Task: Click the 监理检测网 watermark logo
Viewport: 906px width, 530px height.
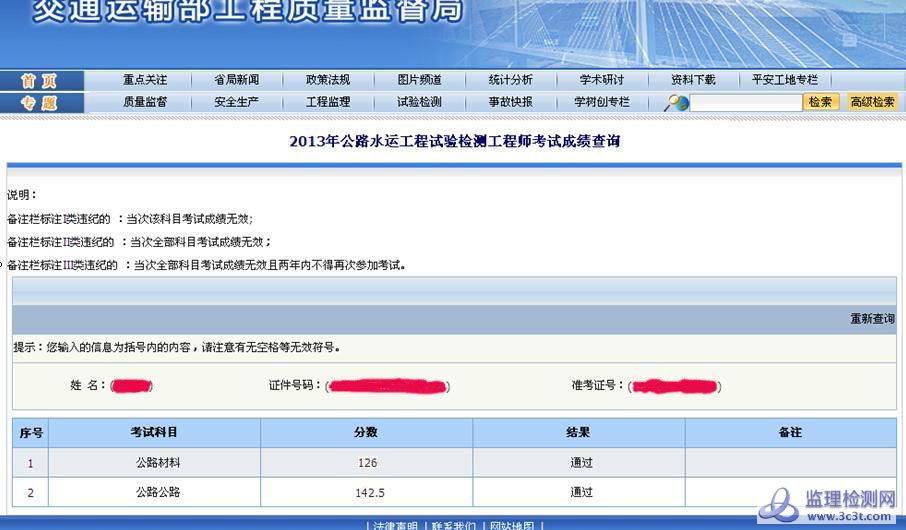Action: (828, 506)
